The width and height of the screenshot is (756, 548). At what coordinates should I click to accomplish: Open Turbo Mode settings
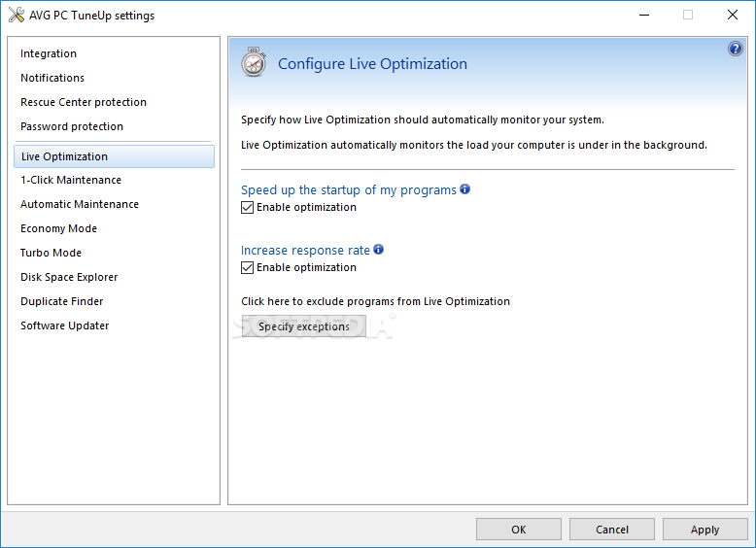coord(51,253)
